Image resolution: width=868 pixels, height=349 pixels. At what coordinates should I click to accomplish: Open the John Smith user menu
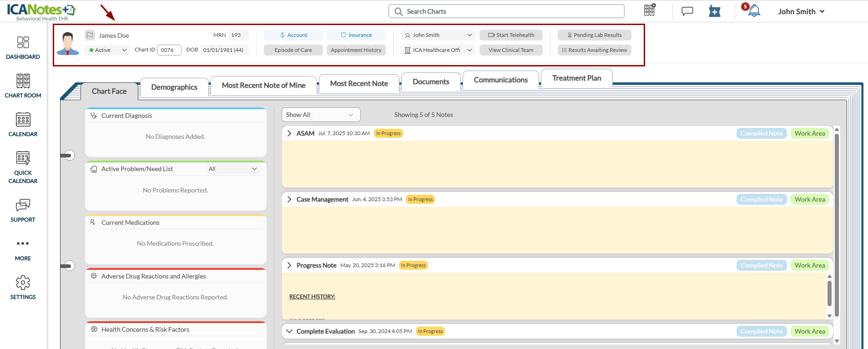click(x=801, y=11)
